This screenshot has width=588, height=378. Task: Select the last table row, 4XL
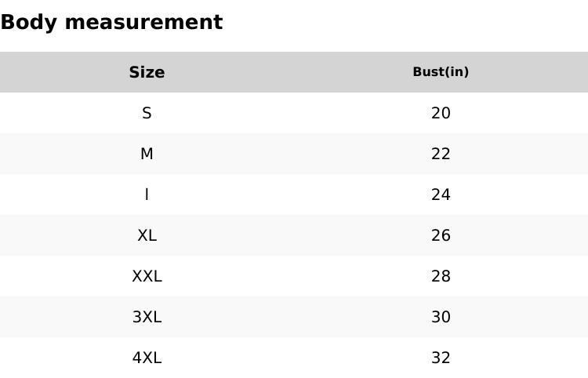point(294,358)
